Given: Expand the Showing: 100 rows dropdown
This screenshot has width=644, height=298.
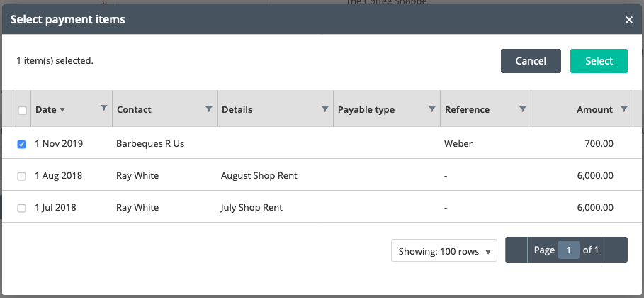Looking at the screenshot, I should [x=444, y=250].
